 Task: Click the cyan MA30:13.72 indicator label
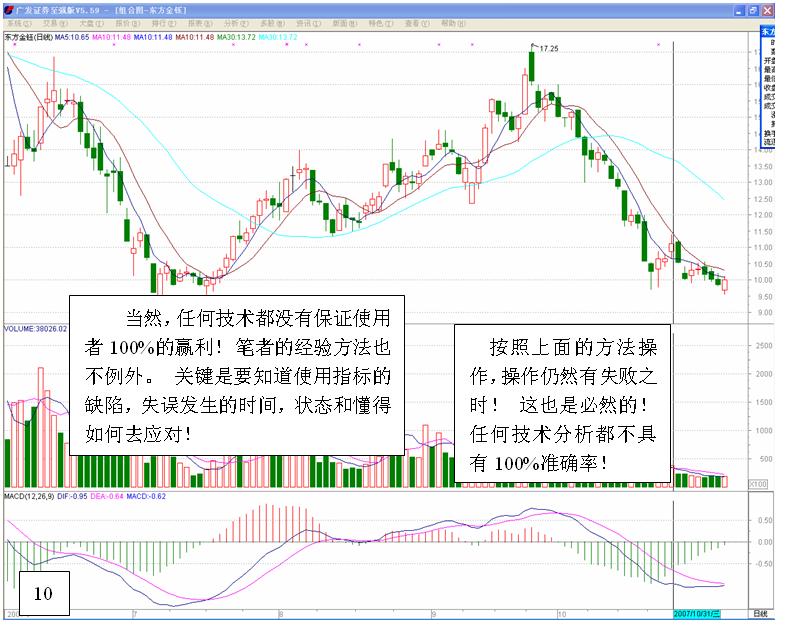278,37
